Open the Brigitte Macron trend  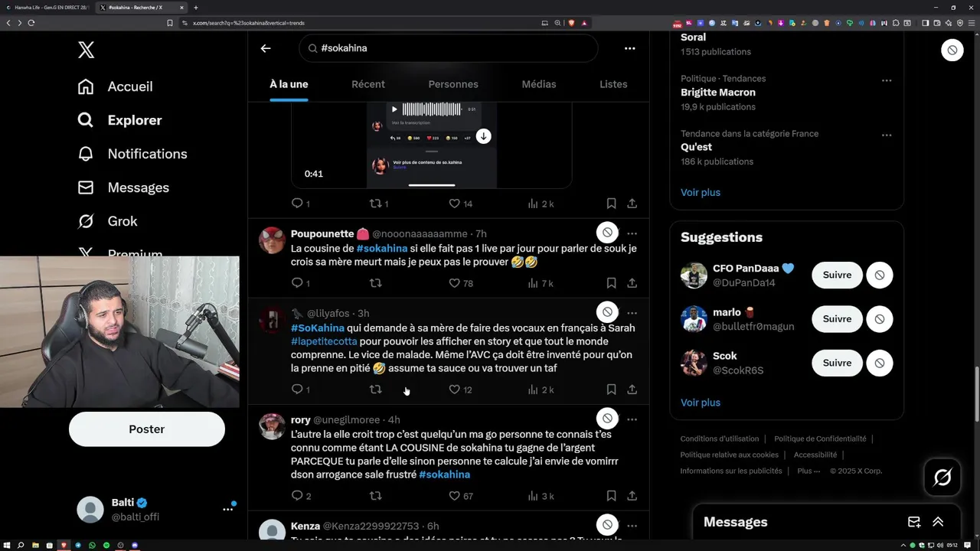pyautogui.click(x=718, y=93)
